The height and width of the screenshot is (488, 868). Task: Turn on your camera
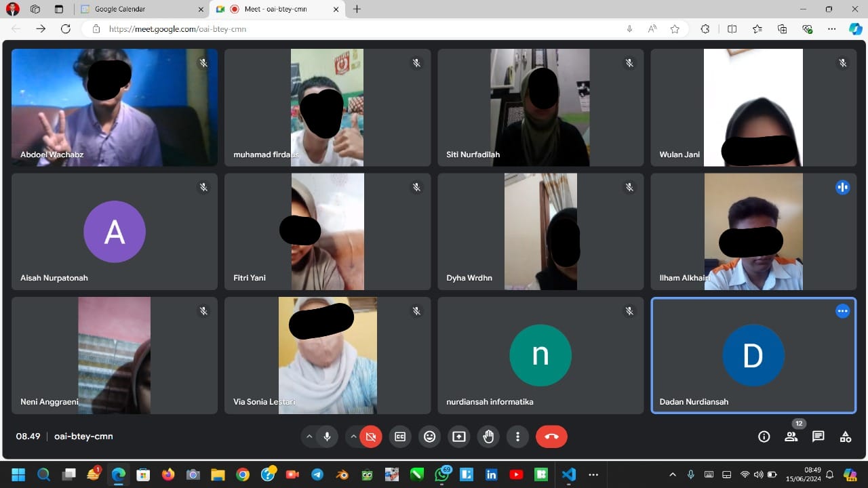tap(372, 436)
